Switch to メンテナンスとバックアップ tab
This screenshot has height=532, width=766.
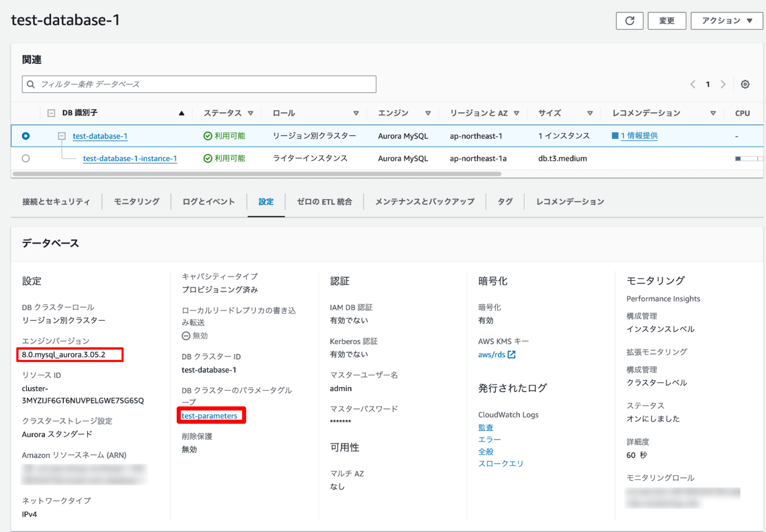click(425, 202)
